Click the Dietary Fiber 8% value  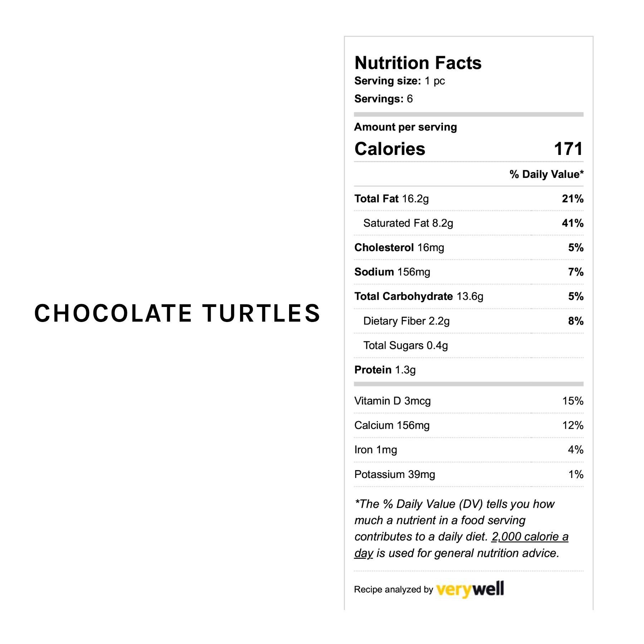576,321
